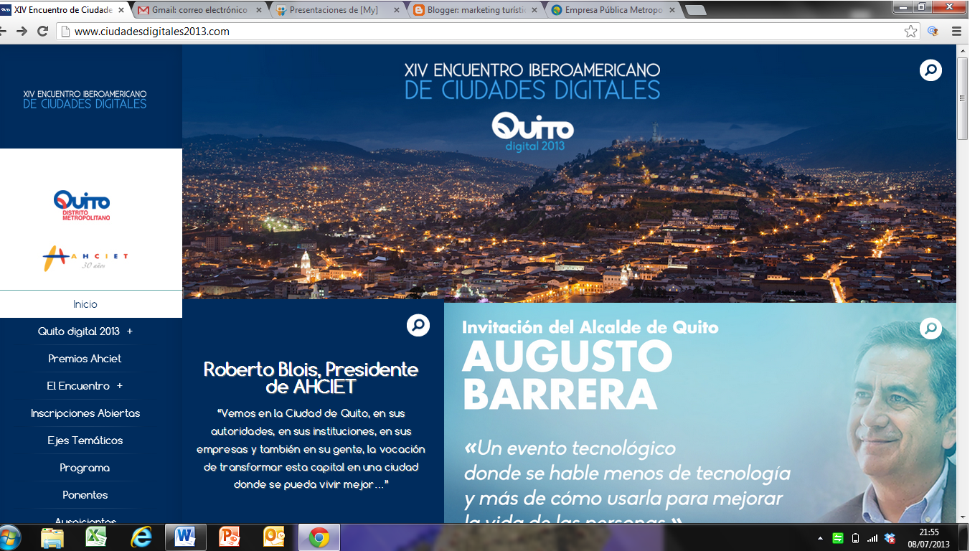
Task: Open Windows Start button
Action: [x=10, y=537]
